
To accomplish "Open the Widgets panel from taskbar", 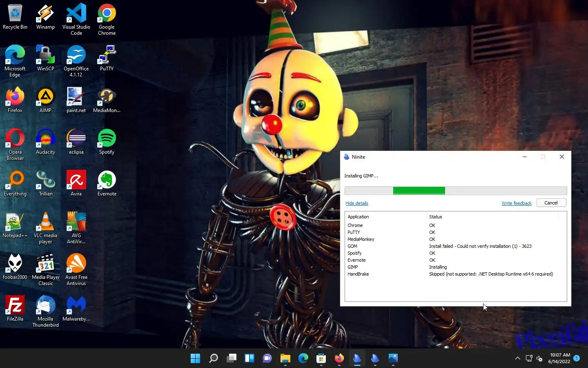I will point(249,359).
